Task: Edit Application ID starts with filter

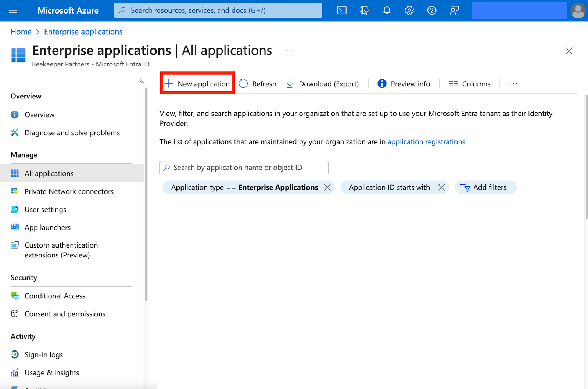Action: tap(389, 187)
